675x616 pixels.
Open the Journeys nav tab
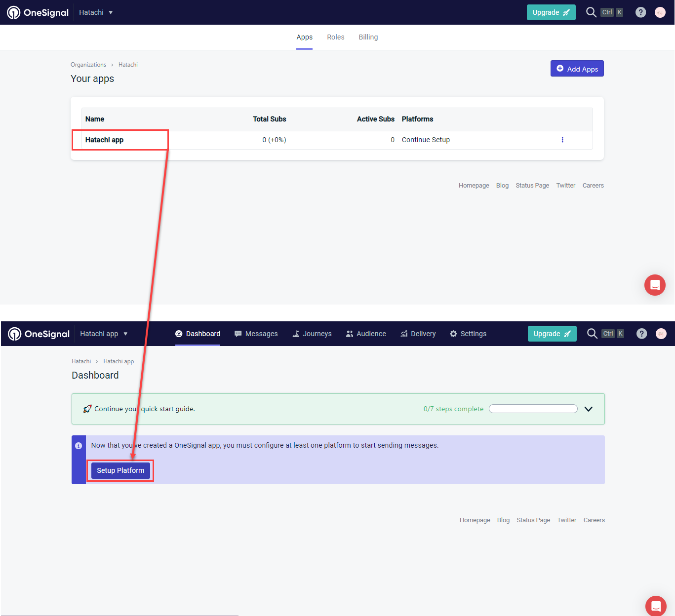click(312, 334)
